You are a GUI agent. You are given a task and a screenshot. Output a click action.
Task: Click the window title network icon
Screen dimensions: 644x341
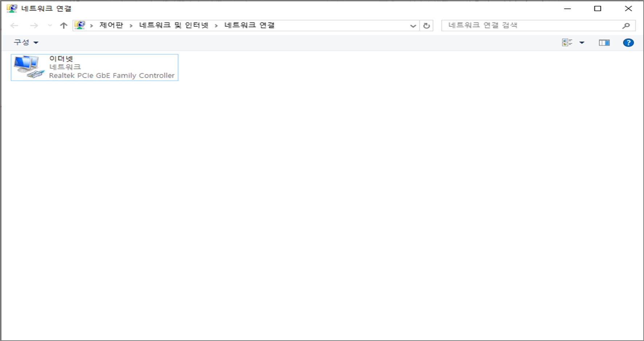pos(12,8)
